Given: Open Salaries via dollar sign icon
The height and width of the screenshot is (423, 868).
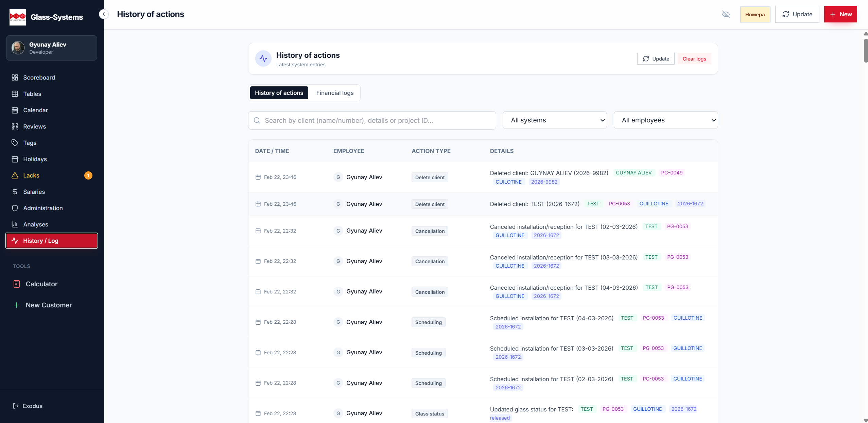Looking at the screenshot, I should tap(15, 192).
